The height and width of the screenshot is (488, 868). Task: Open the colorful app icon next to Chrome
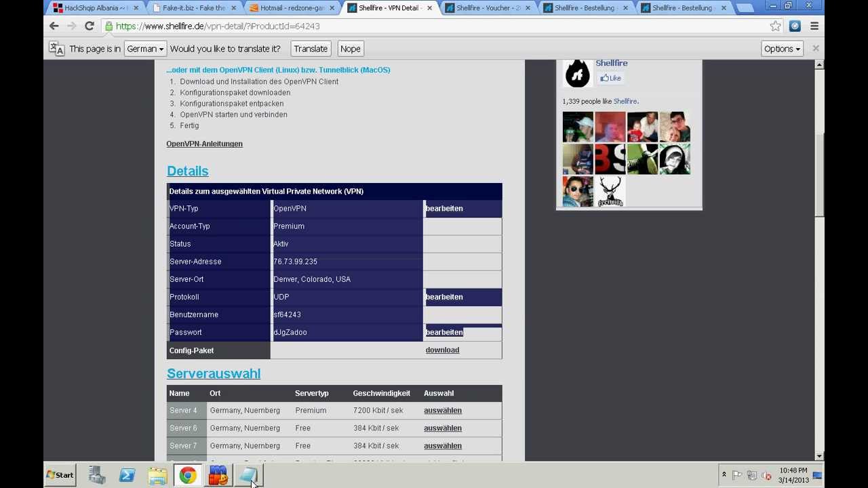pos(218,475)
